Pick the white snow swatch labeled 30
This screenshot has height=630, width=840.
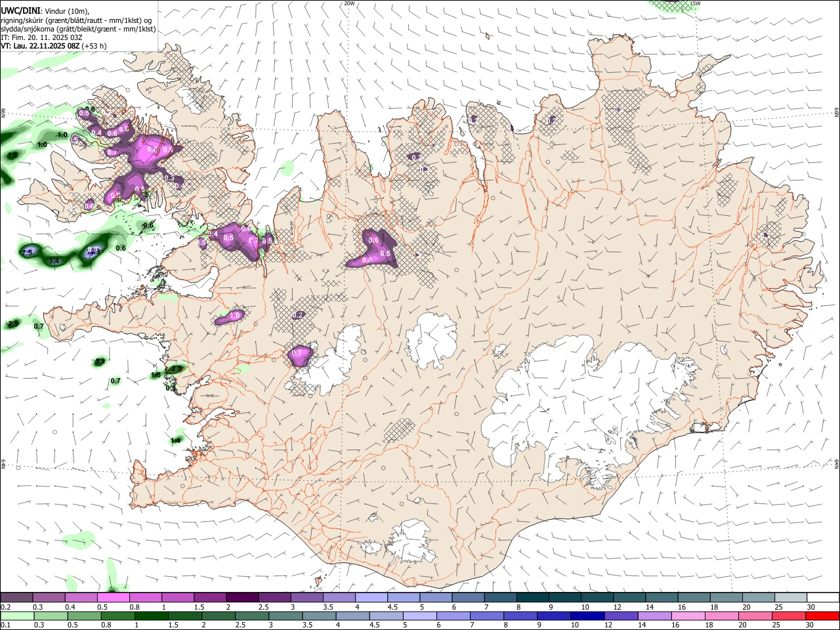[x=822, y=598]
